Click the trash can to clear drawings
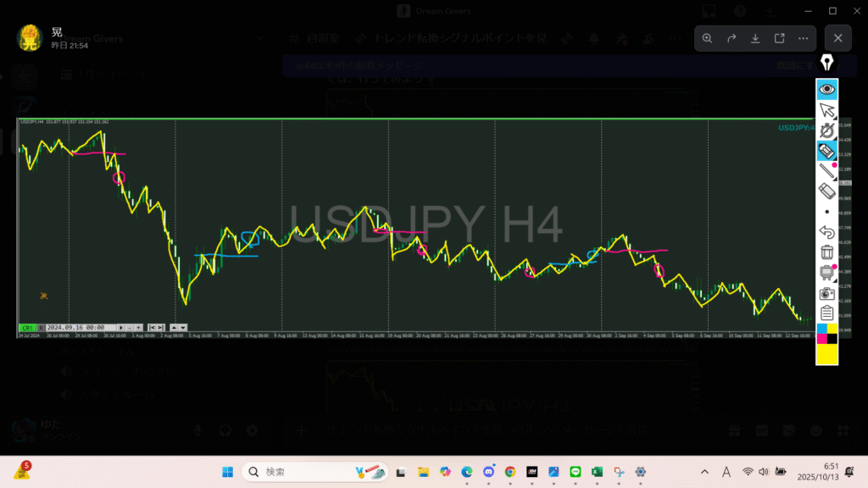 pos(826,252)
